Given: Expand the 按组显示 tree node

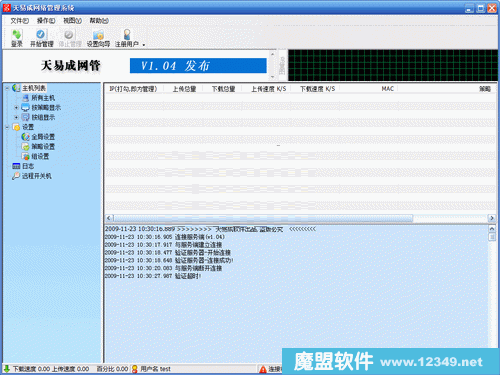Looking at the screenshot, I should [16, 117].
